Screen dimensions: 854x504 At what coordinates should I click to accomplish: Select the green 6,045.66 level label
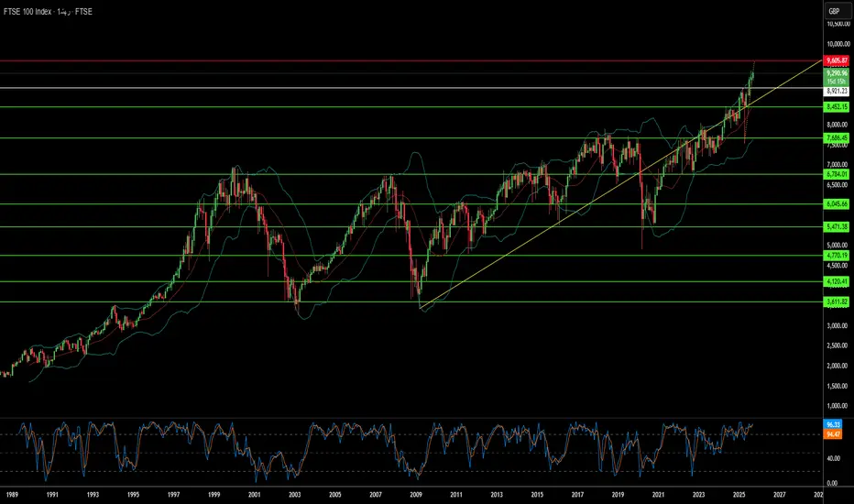click(837, 203)
